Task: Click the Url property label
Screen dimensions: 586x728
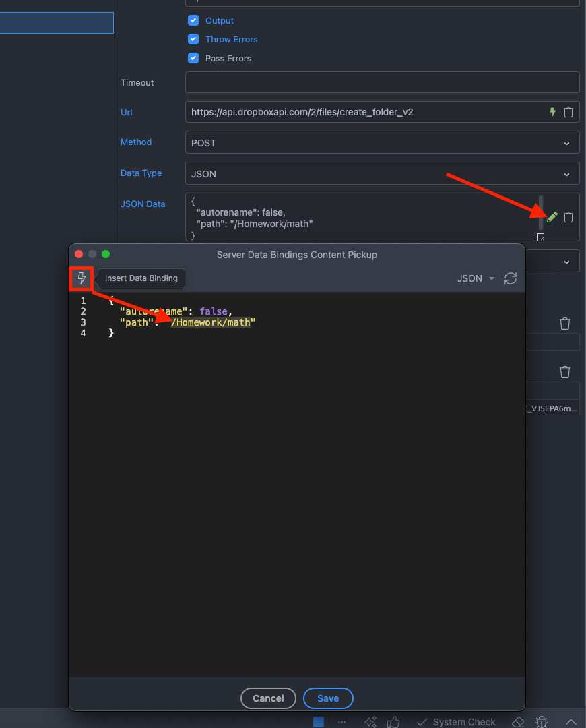Action: pos(126,112)
